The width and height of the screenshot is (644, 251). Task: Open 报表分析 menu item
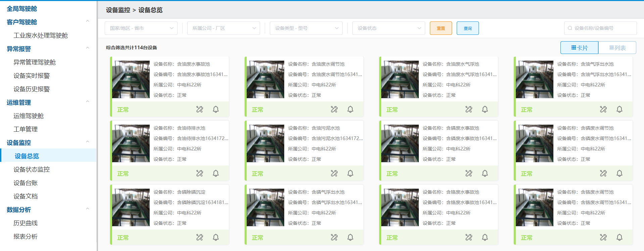[26, 237]
